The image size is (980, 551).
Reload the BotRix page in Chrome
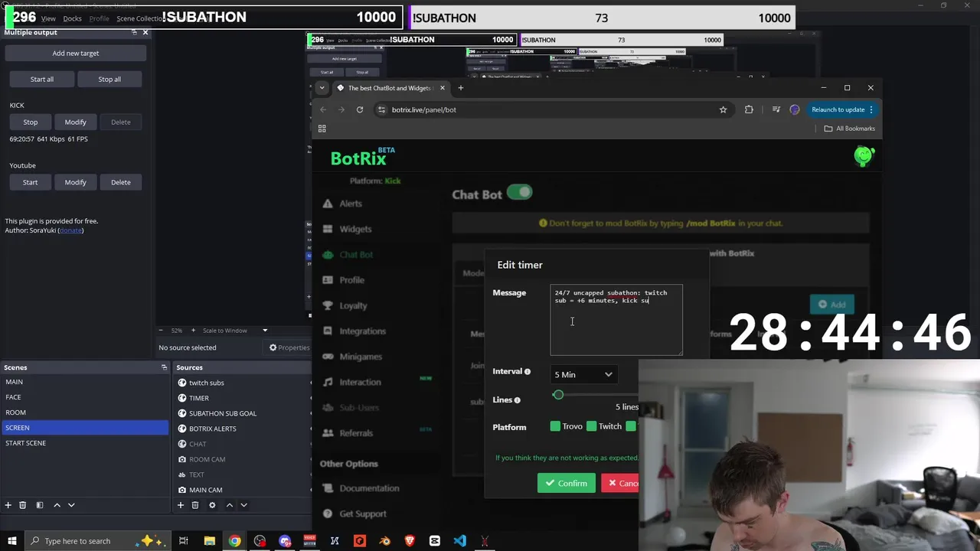pyautogui.click(x=359, y=109)
